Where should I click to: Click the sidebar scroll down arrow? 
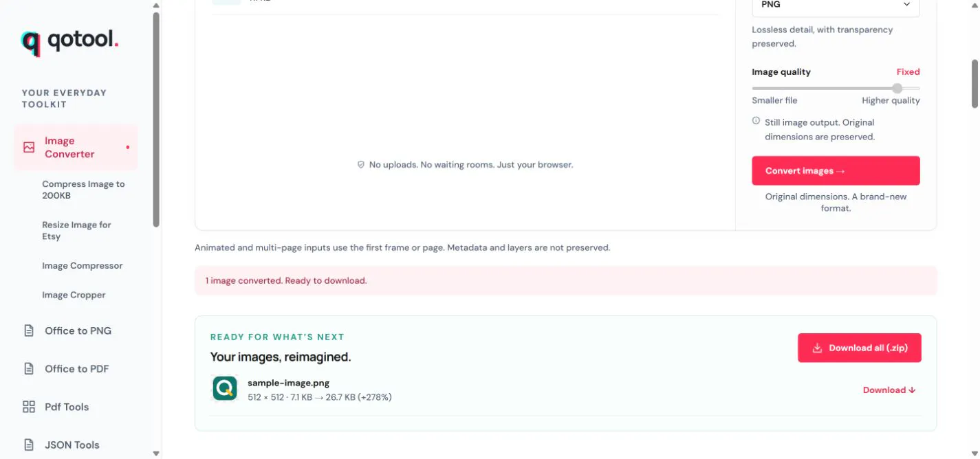(156, 454)
